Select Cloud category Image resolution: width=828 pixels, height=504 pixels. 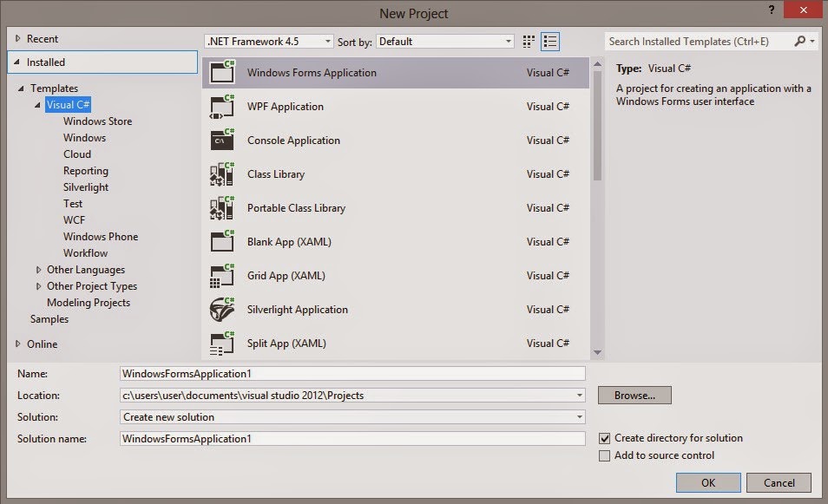[77, 154]
